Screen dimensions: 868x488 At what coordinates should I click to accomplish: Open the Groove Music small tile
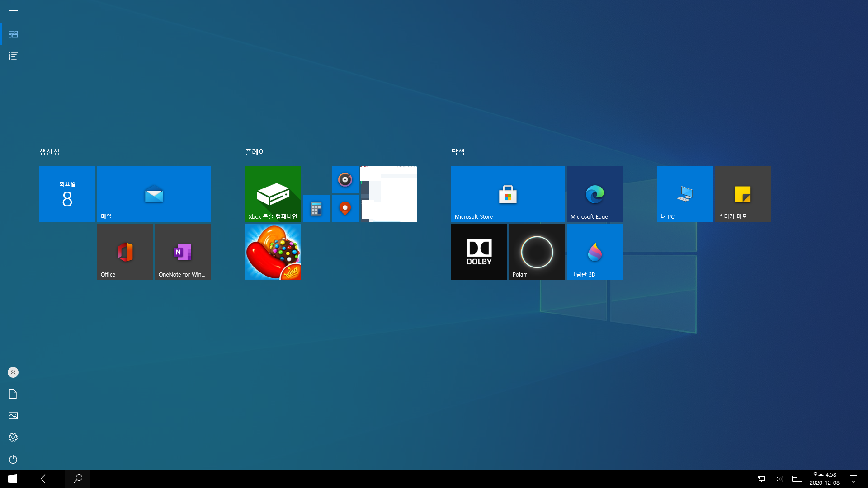(x=345, y=180)
